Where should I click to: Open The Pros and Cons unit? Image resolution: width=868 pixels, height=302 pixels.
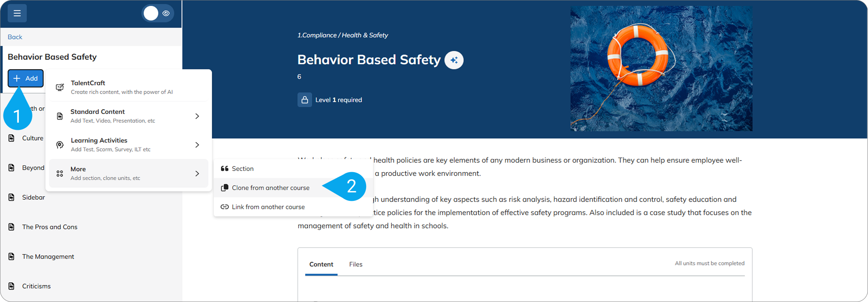tap(49, 227)
